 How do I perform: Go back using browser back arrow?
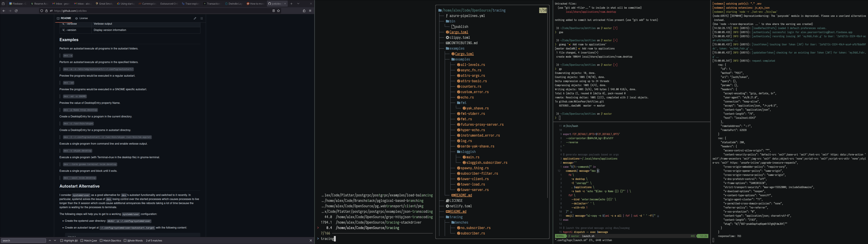(4, 11)
